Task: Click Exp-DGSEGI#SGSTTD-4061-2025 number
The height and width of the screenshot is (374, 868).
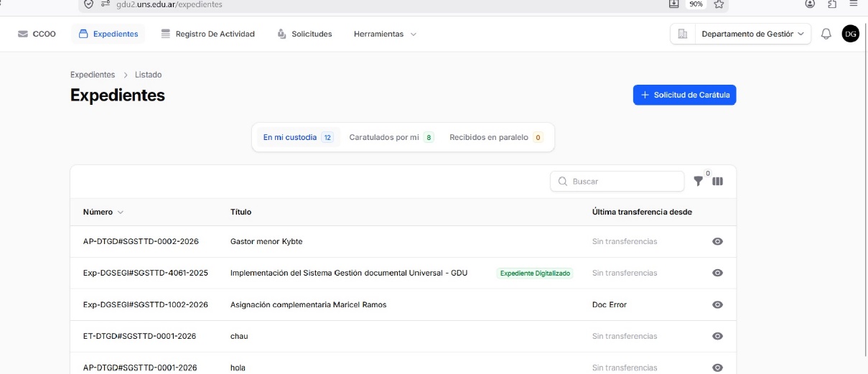Action: [146, 274]
